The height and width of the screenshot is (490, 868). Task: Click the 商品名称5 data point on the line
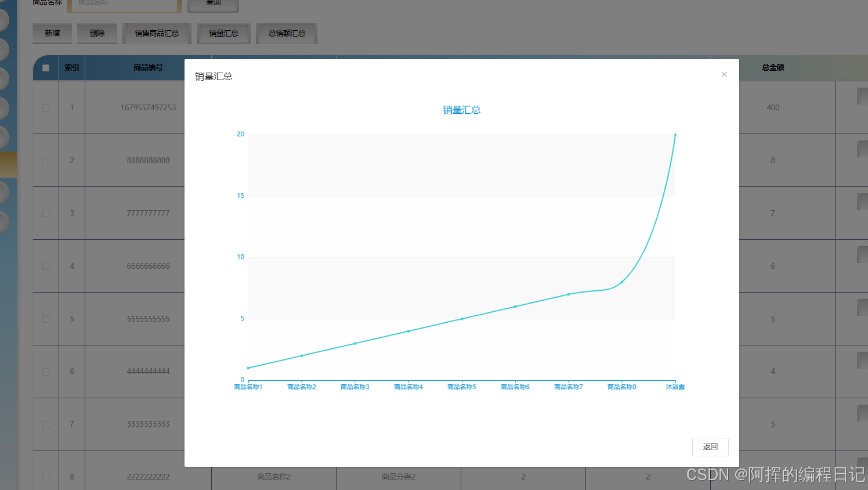point(462,319)
